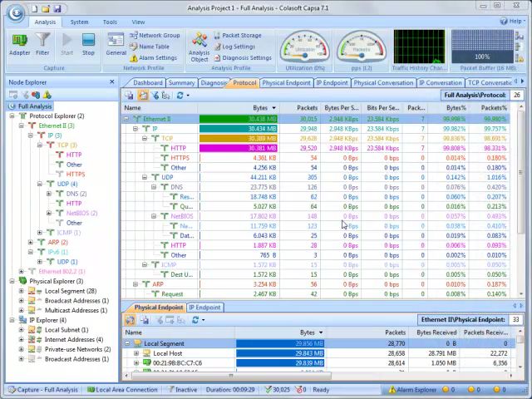Select Private-use Networks (2) node
The height and width of the screenshot is (399, 532).
pyautogui.click(x=77, y=349)
